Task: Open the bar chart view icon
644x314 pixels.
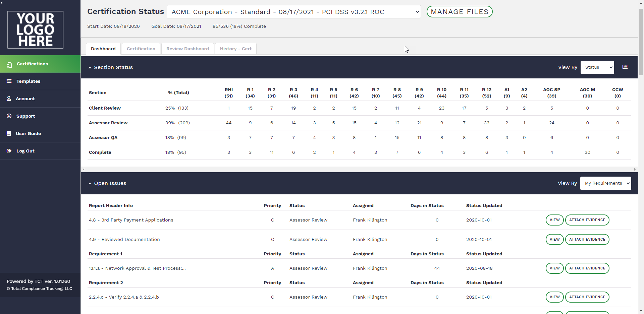Action: (x=625, y=67)
